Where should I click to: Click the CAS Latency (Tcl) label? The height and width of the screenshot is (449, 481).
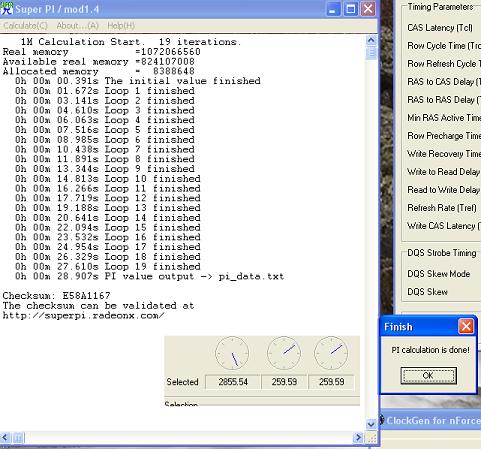(x=440, y=28)
